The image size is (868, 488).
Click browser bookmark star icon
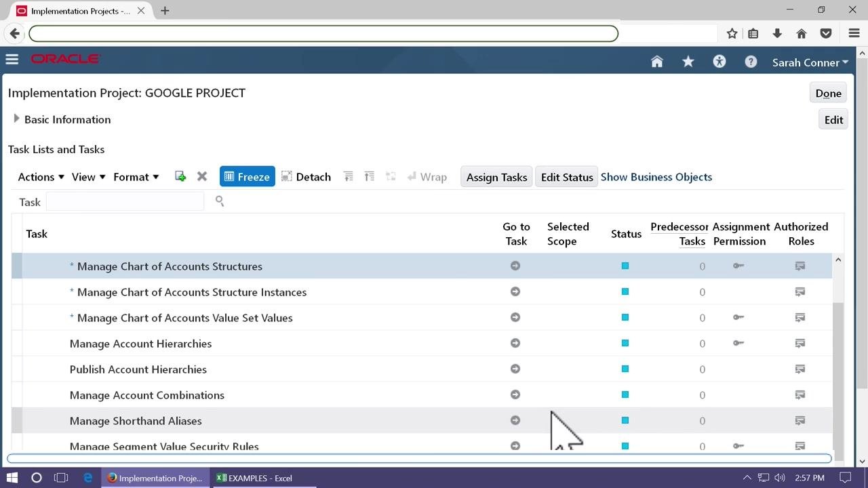(732, 33)
